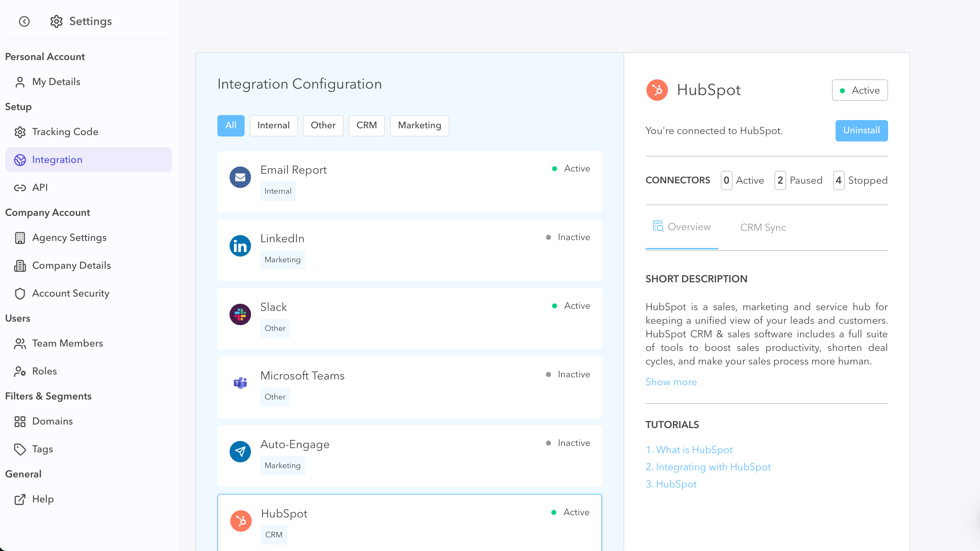Viewport: 980px width, 551px height.
Task: Open the Integrating with HubSpot tutorial
Action: coord(708,467)
